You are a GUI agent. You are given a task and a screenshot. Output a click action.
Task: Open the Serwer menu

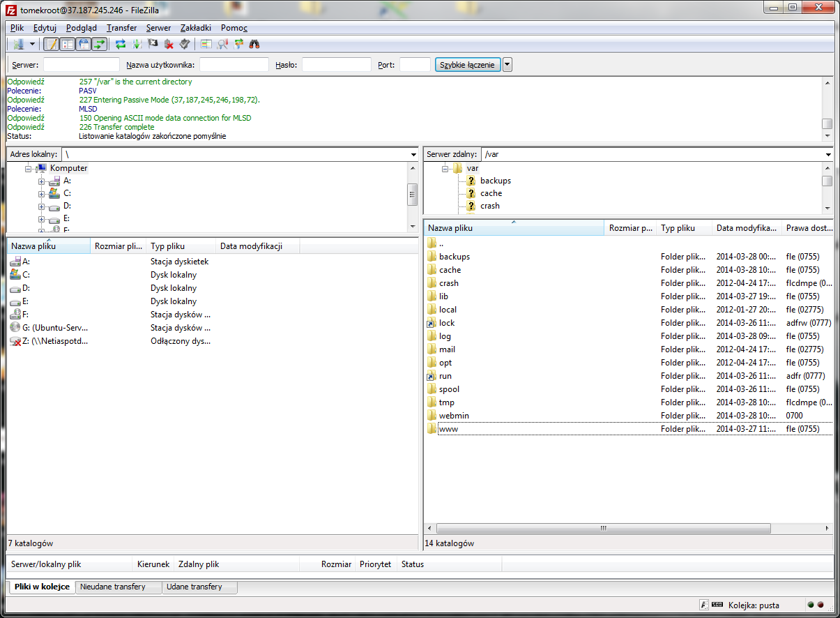(x=159, y=28)
